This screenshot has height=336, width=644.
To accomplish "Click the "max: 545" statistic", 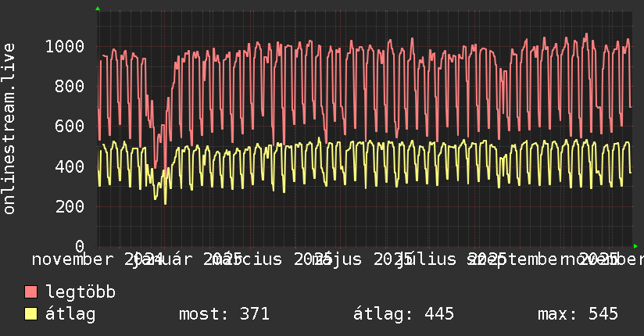I will pos(578,314).
